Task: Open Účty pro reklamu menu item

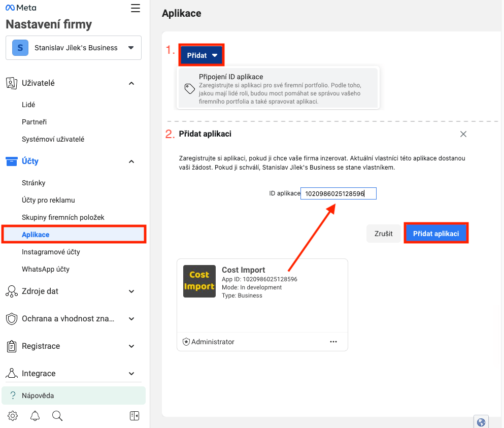Action: [48, 200]
